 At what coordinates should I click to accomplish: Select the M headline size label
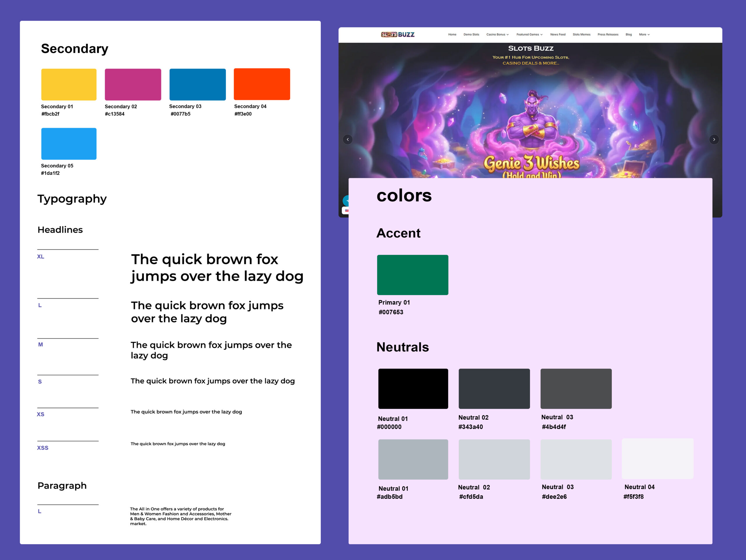pos(41,345)
